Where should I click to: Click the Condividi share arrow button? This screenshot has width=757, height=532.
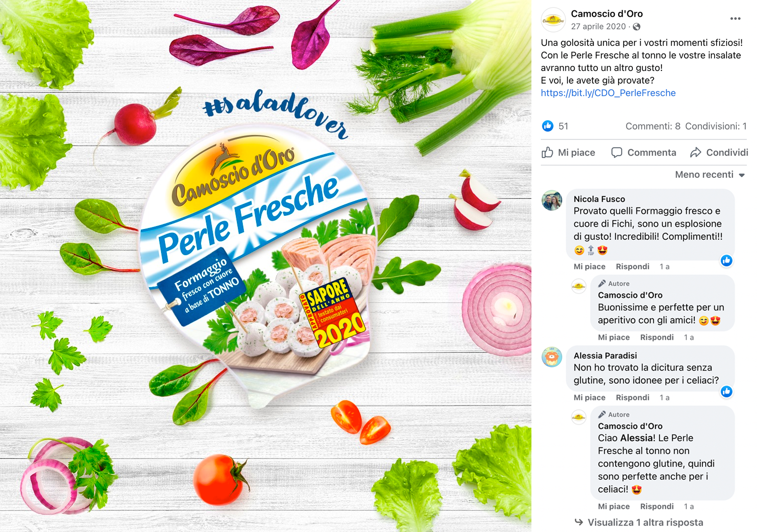pyautogui.click(x=719, y=153)
